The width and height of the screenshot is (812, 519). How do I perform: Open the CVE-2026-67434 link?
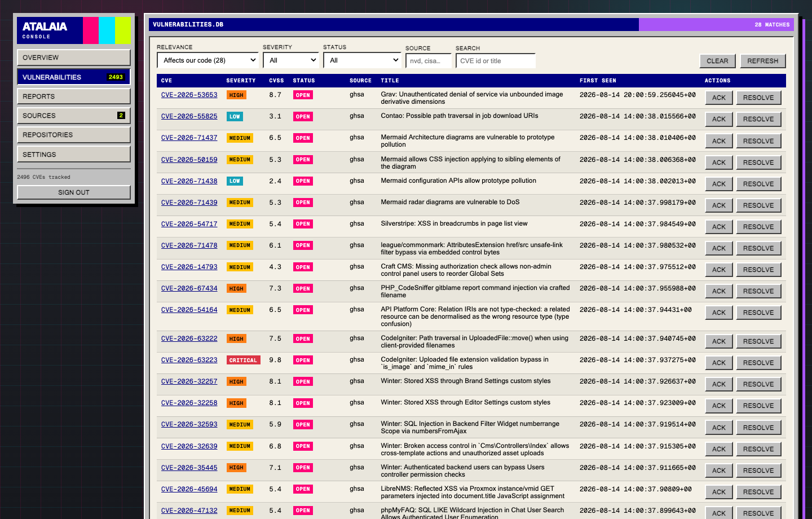pos(189,288)
